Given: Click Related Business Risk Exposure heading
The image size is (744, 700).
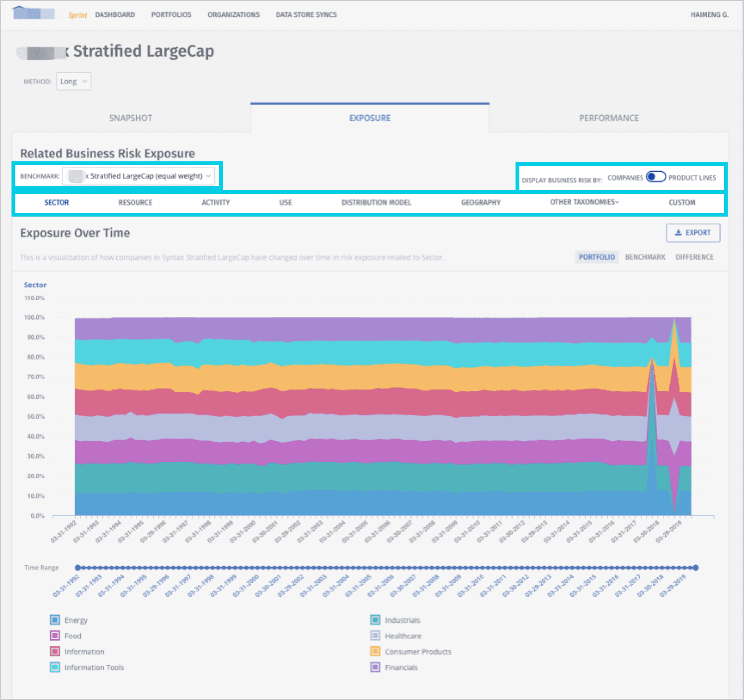Looking at the screenshot, I should pos(108,153).
